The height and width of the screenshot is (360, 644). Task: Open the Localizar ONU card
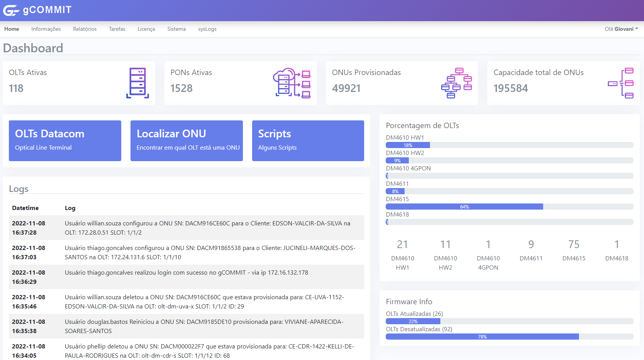pyautogui.click(x=187, y=141)
